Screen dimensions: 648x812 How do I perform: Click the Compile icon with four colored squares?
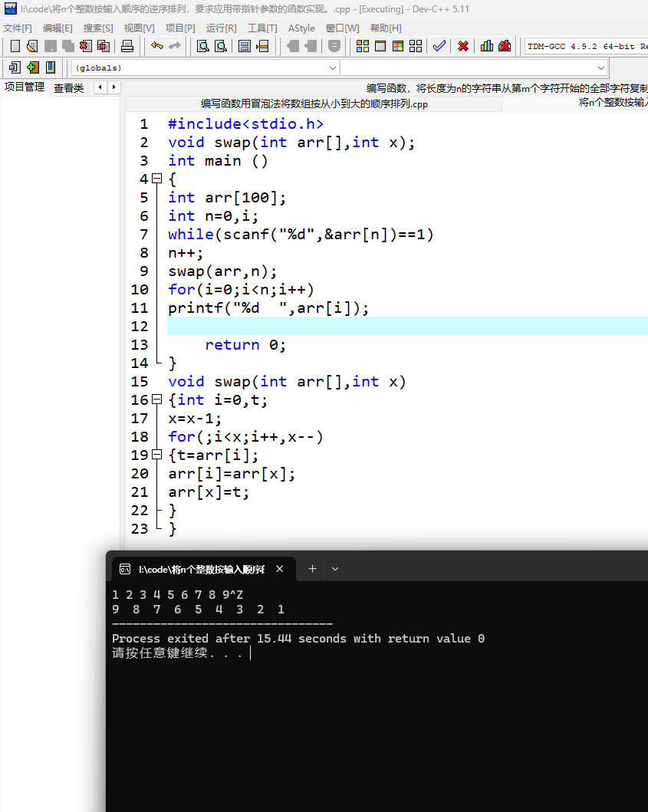pos(363,46)
